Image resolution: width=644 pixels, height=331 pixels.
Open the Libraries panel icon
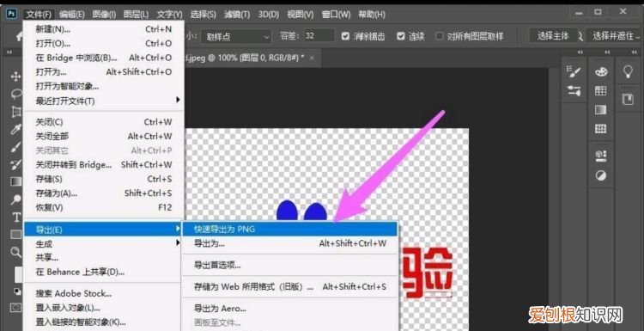coord(628,99)
